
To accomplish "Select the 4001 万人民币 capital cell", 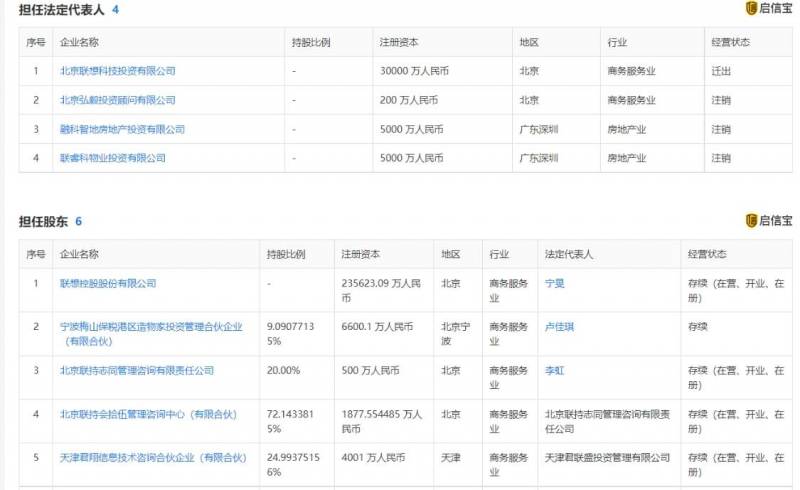I will click(373, 458).
